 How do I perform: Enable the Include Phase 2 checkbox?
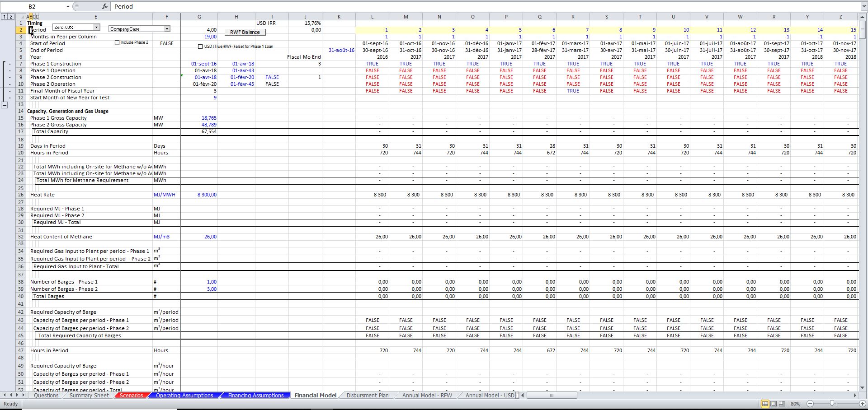(118, 42)
